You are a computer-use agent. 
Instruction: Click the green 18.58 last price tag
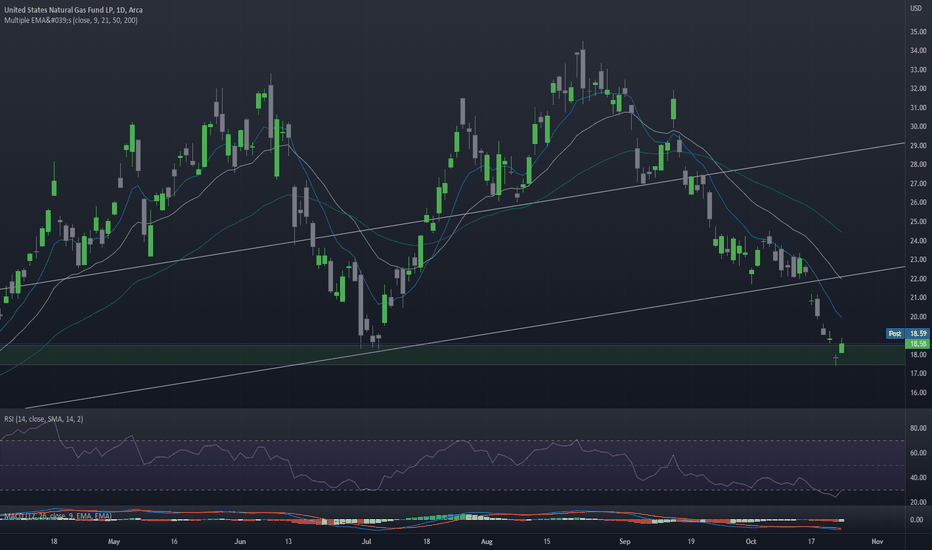[x=918, y=344]
